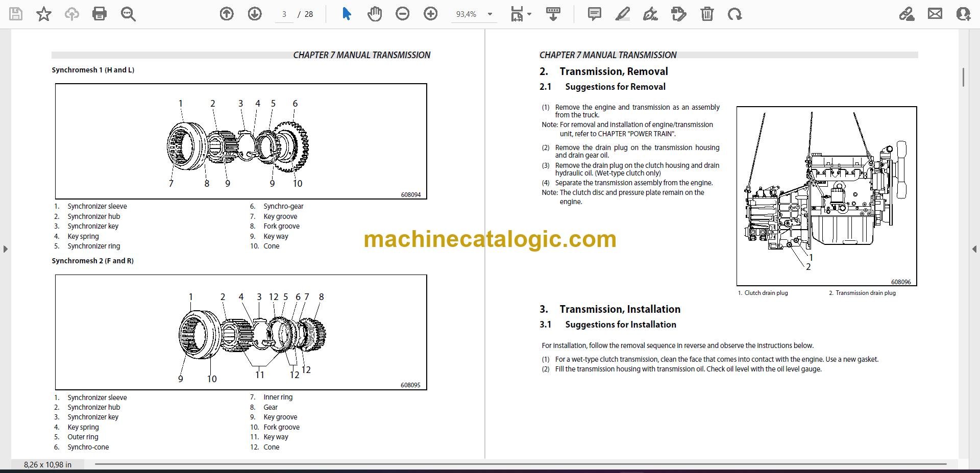
Task: Activate the selection arrow tool
Action: (347, 14)
